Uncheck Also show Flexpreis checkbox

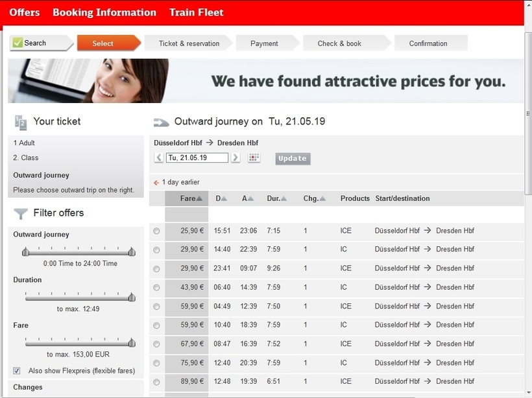(x=17, y=371)
